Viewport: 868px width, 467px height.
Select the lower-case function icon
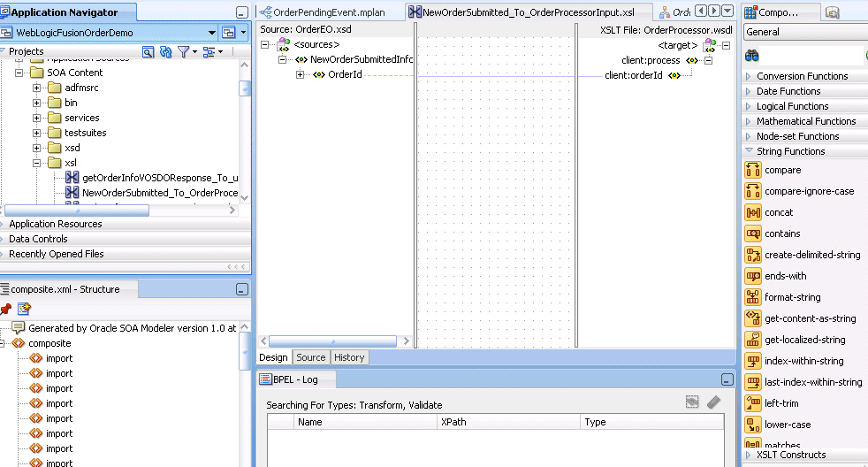(x=752, y=425)
